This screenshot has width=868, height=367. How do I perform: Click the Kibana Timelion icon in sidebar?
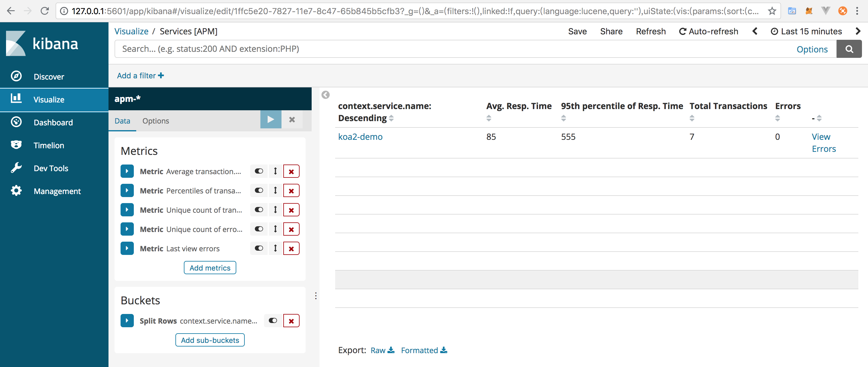tap(15, 145)
